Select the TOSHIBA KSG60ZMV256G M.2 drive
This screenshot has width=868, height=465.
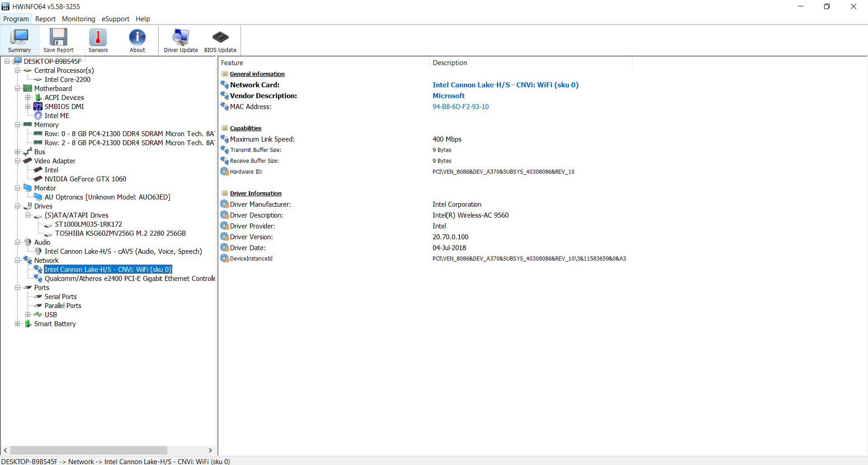121,233
